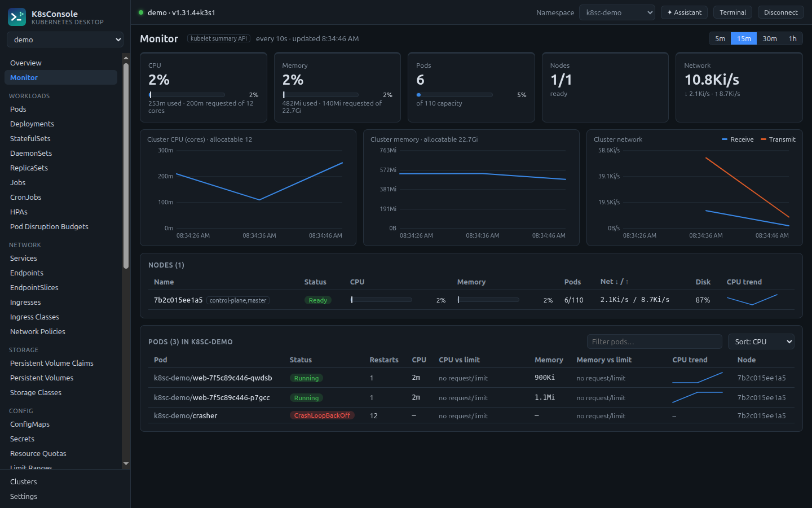Click the green cluster connection status dot
Viewport: 812px width, 508px height.
click(x=141, y=12)
